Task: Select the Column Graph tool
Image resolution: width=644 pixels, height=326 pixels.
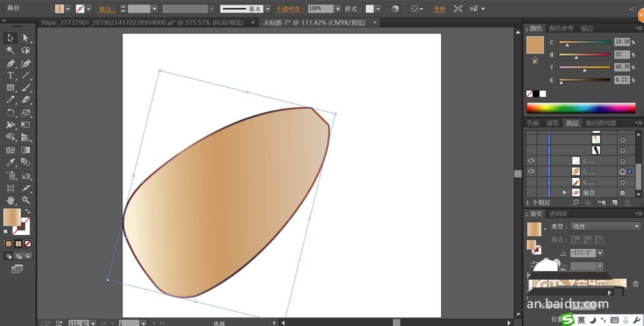Action: (x=26, y=175)
